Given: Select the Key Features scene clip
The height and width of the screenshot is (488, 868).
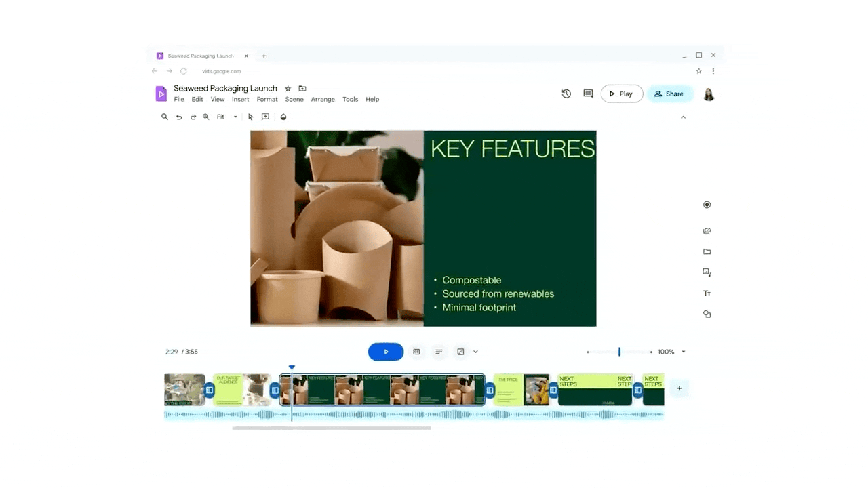Looking at the screenshot, I should [x=382, y=390].
